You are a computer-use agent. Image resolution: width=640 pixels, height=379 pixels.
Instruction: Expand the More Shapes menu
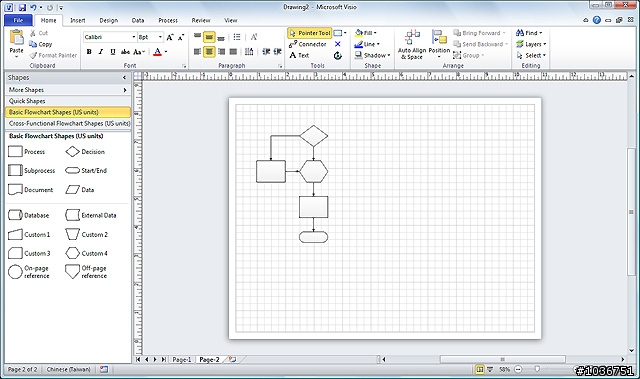click(68, 90)
